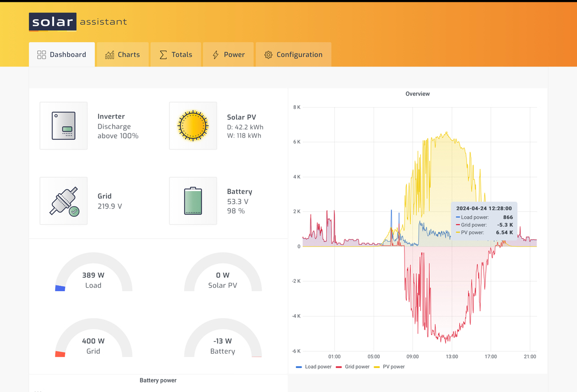The height and width of the screenshot is (392, 577).
Task: Open the Battery power panel title menu
Action: pyautogui.click(x=158, y=381)
